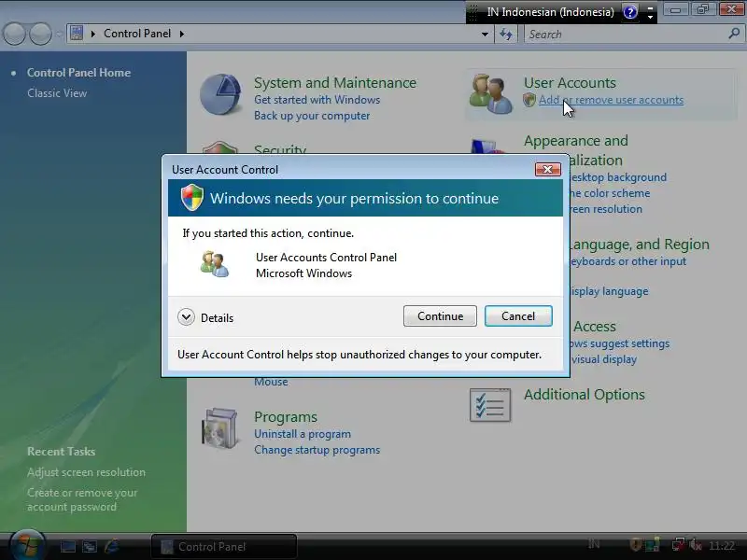Click the security shield tray icon

pos(636,545)
